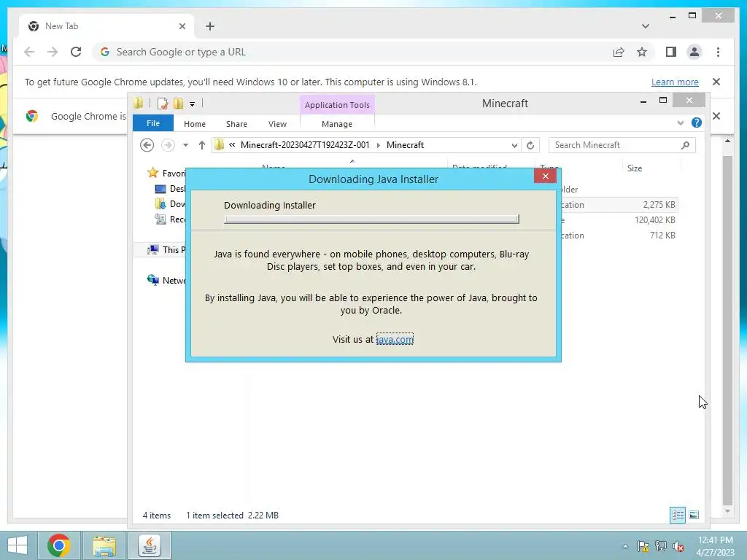Open Chrome's tab search chevron
The height and width of the screenshot is (560, 747).
[645, 26]
